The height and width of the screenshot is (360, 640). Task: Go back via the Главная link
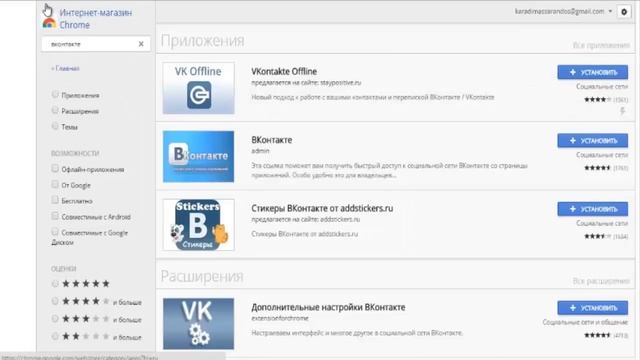point(65,69)
